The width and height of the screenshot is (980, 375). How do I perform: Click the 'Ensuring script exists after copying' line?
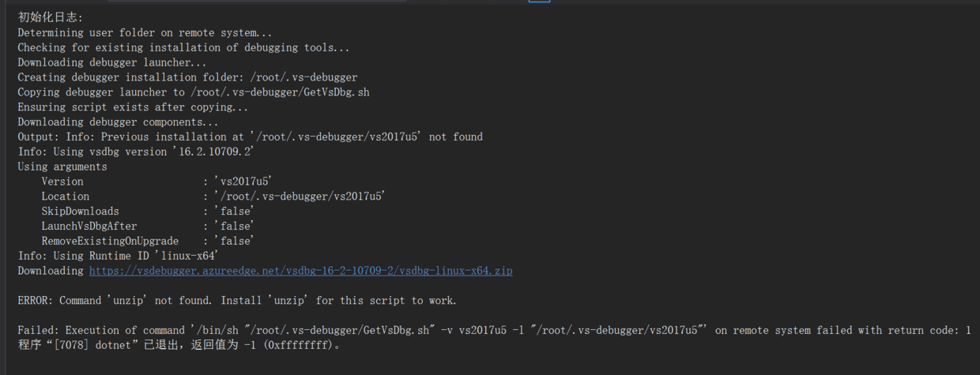[133, 107]
